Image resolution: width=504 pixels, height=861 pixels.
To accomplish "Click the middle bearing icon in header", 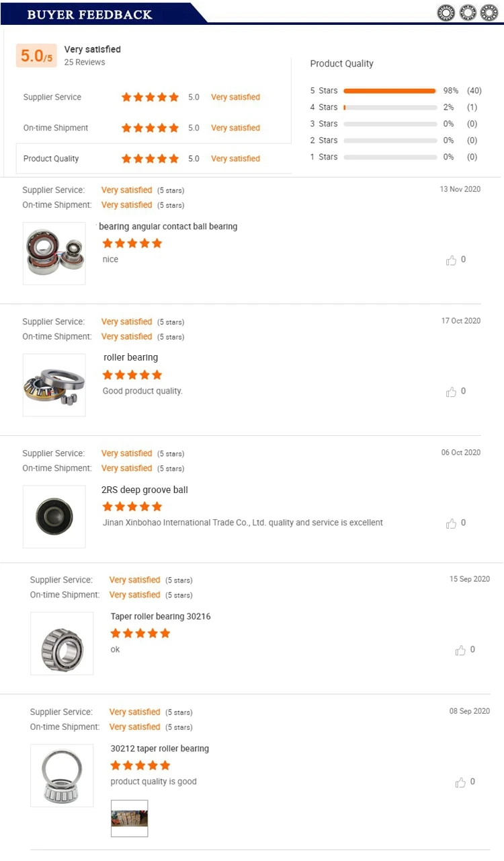I will [468, 13].
